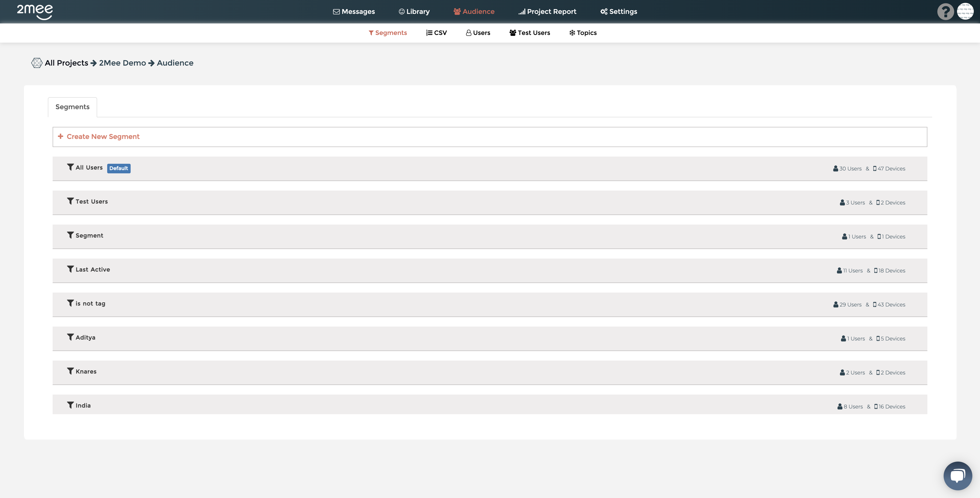
Task: Switch to the CSV sub-navigation item
Action: tap(436, 33)
